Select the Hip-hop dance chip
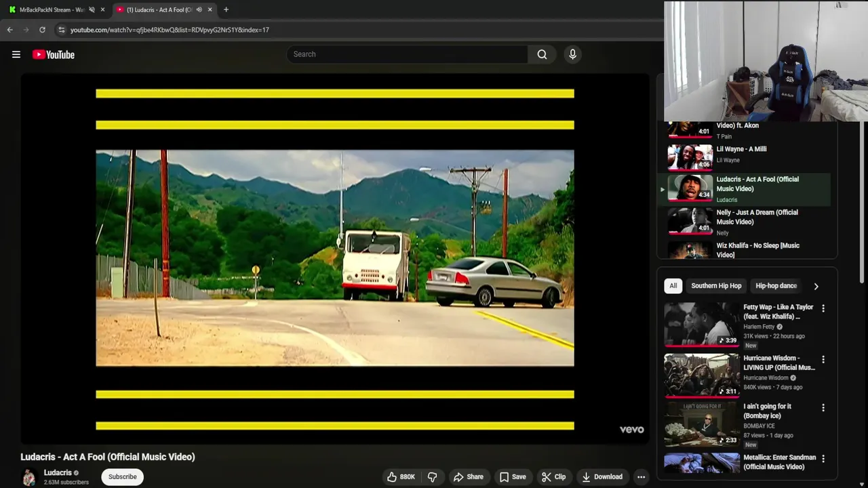This screenshot has height=488, width=868. 776,286
